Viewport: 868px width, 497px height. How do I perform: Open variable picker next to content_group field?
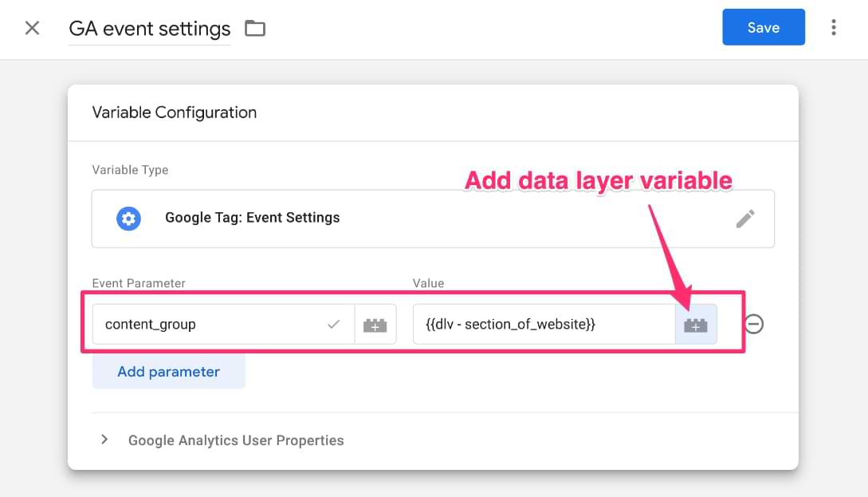point(375,325)
